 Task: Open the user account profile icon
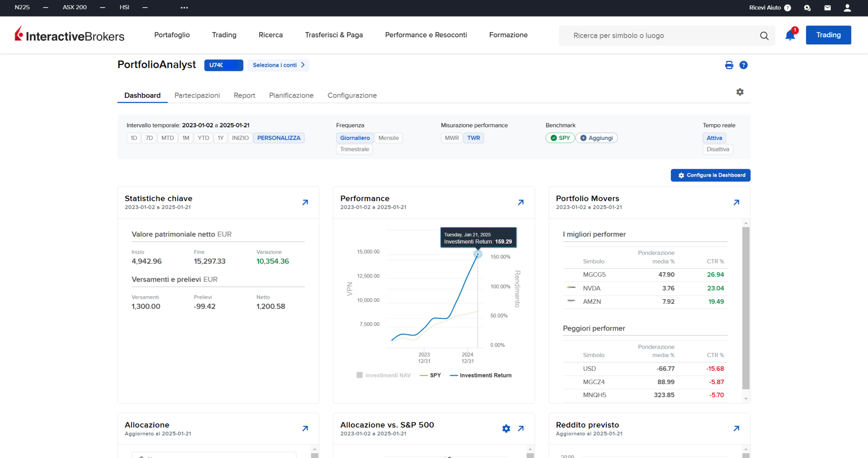pyautogui.click(x=848, y=8)
